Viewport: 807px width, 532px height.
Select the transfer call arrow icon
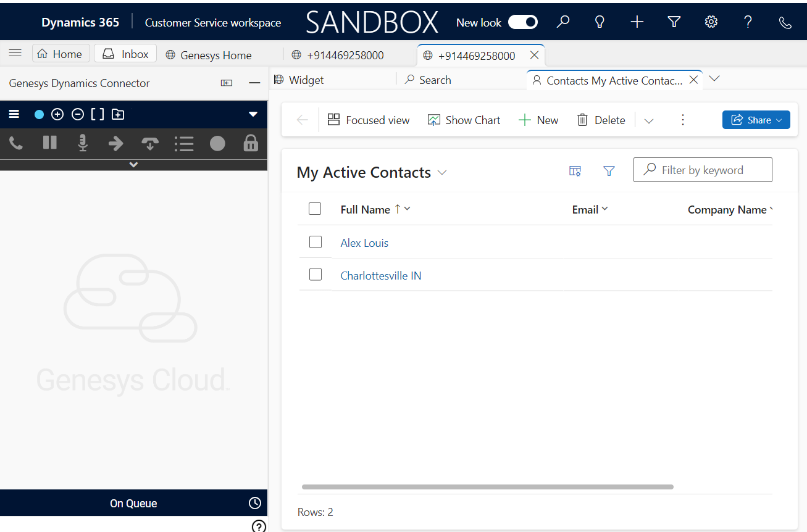click(x=116, y=143)
